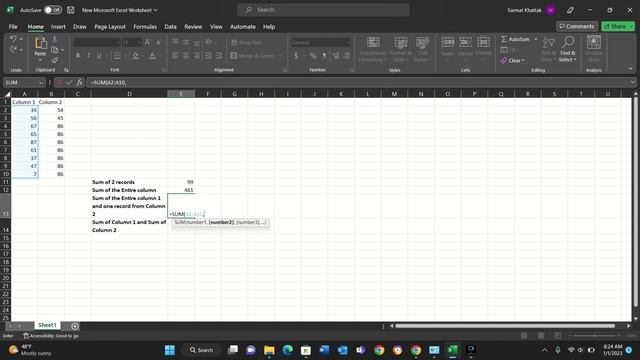Switch to Page Break Preview in the status bar
640x360 pixels.
(x=558, y=336)
